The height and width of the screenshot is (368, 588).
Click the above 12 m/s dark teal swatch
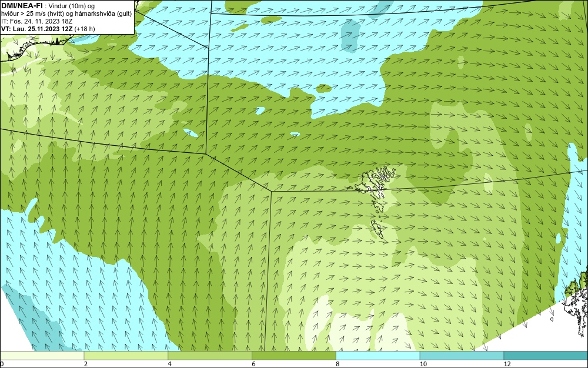tap(546, 356)
